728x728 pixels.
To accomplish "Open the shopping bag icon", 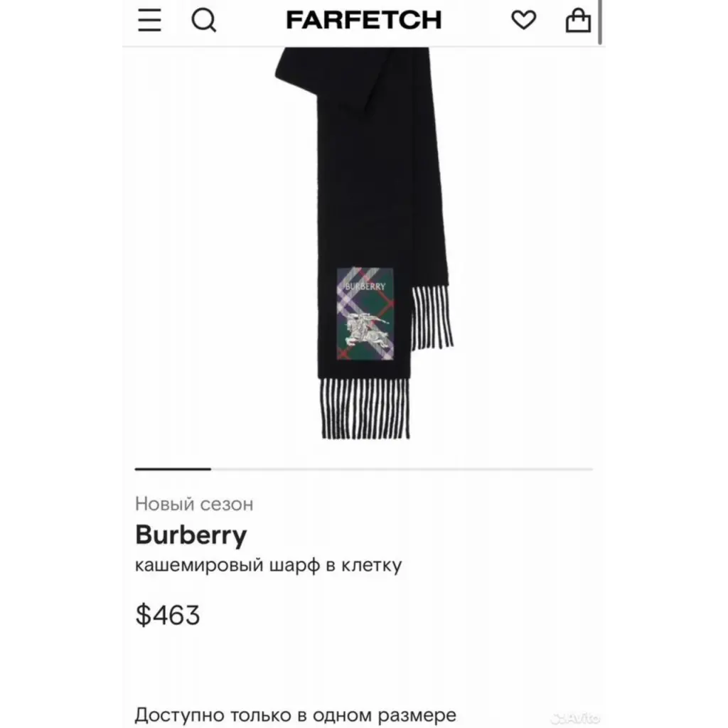I will [x=578, y=21].
